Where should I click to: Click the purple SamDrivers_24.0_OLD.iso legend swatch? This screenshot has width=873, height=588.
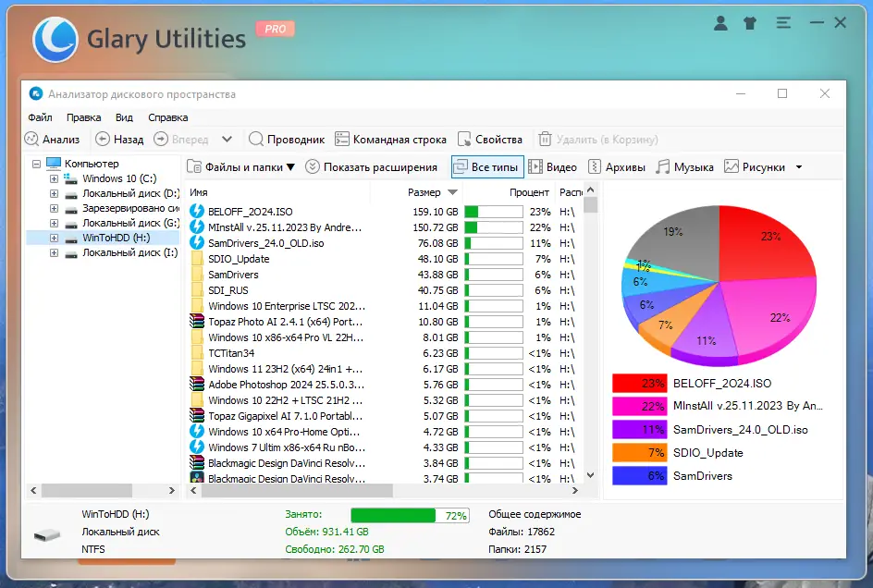click(639, 429)
